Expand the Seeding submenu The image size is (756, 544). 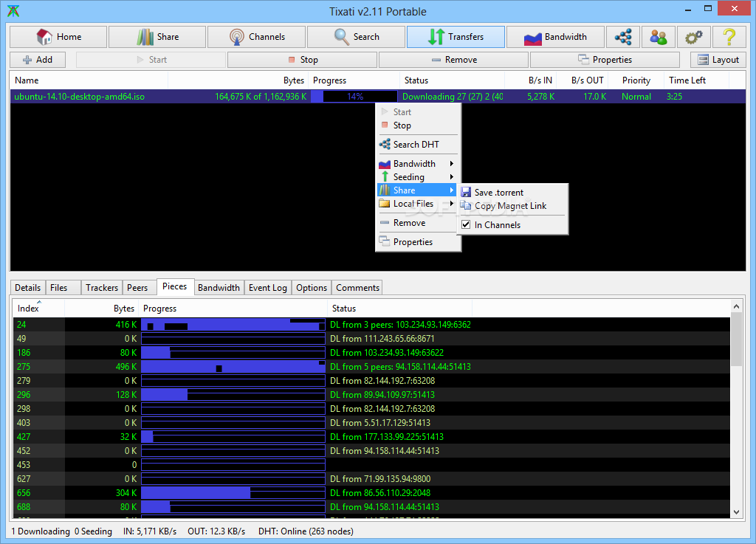click(x=418, y=177)
